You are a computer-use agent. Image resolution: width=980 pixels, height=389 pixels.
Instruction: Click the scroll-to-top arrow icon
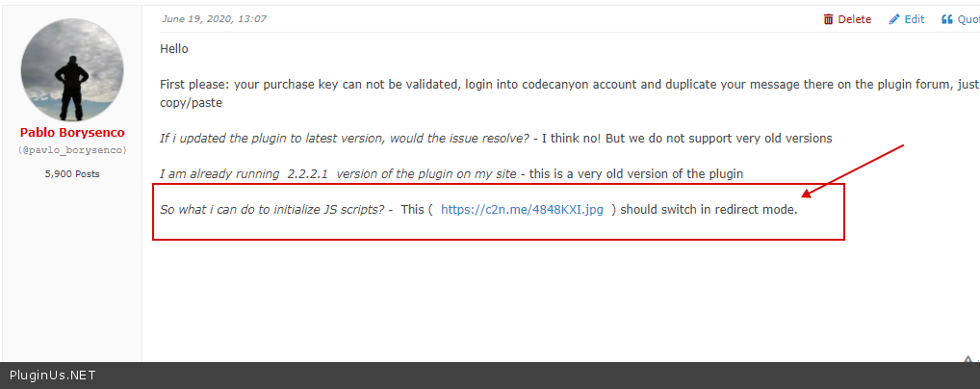(968, 360)
